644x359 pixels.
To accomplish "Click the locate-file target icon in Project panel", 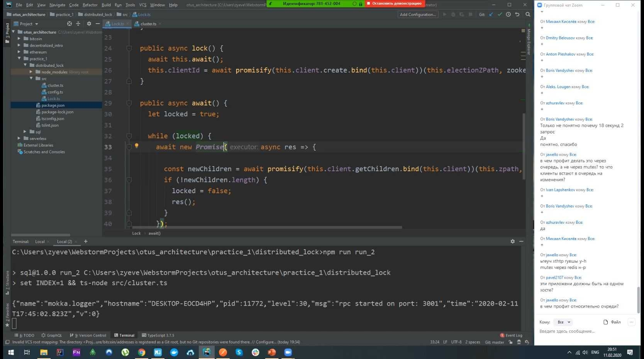I will (69, 24).
